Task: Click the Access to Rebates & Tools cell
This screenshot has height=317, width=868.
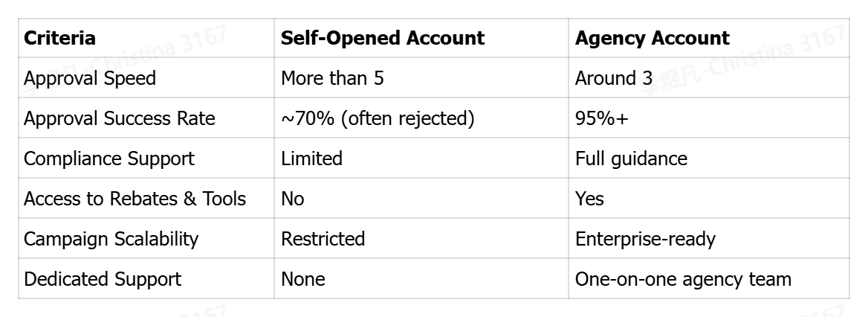Action: tap(135, 199)
